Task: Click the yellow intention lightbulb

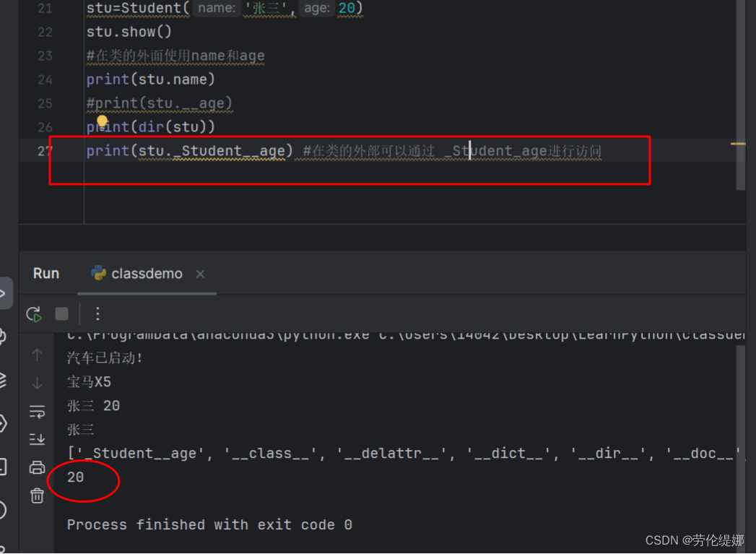Action: tap(102, 121)
